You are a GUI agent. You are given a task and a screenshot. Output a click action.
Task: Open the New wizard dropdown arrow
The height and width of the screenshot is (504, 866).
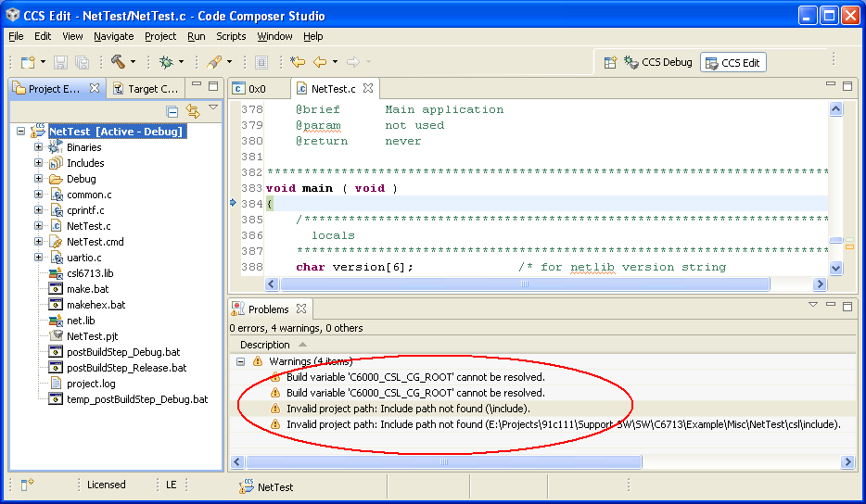[43, 62]
